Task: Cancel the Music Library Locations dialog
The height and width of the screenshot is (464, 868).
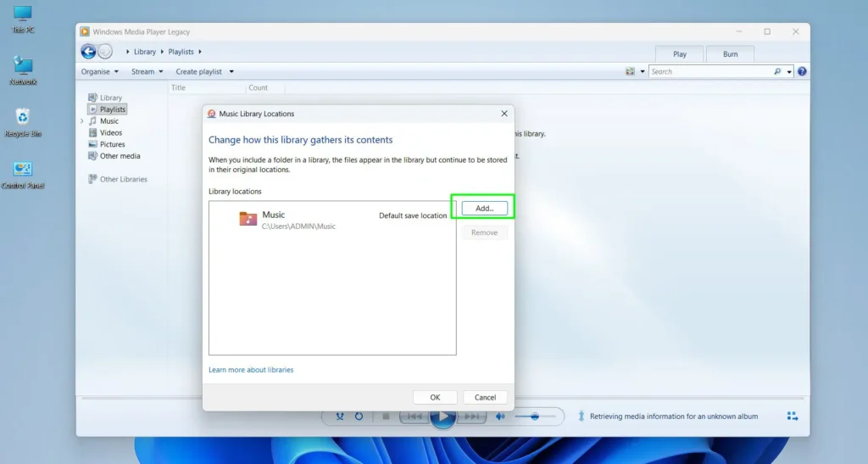Action: 485,398
